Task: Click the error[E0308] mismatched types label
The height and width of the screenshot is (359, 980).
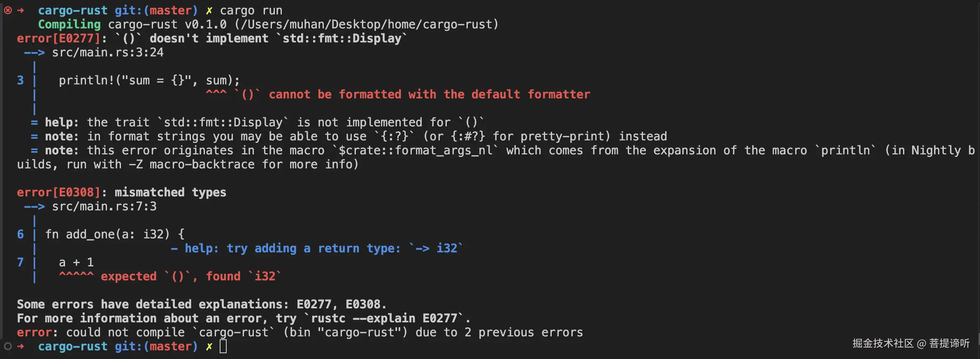Action: [x=122, y=193]
